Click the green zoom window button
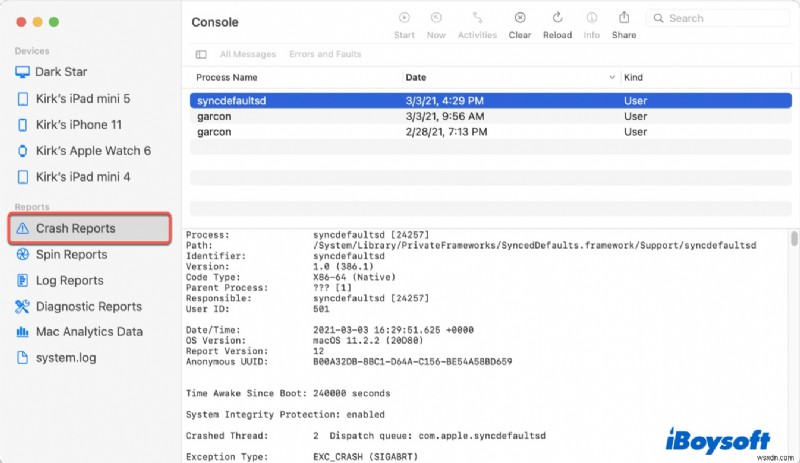Screen dimensions: 800x463 [54, 22]
